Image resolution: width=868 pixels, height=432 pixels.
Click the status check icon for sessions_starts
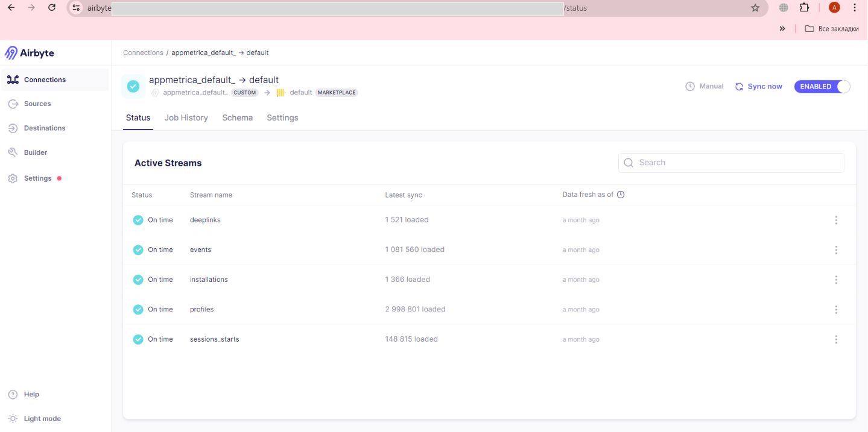tap(138, 339)
